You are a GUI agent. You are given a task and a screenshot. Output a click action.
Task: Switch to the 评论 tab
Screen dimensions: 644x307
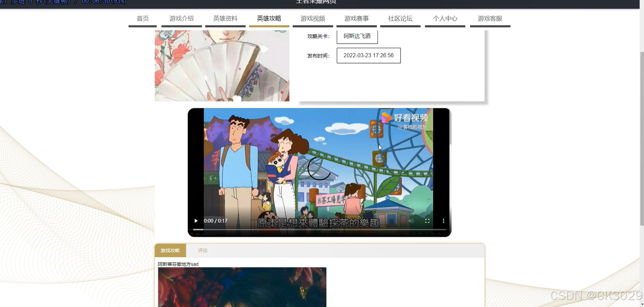(203, 250)
